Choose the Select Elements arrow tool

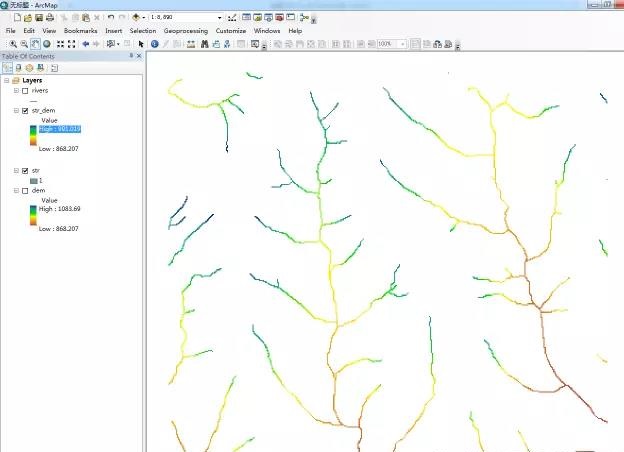[141, 44]
